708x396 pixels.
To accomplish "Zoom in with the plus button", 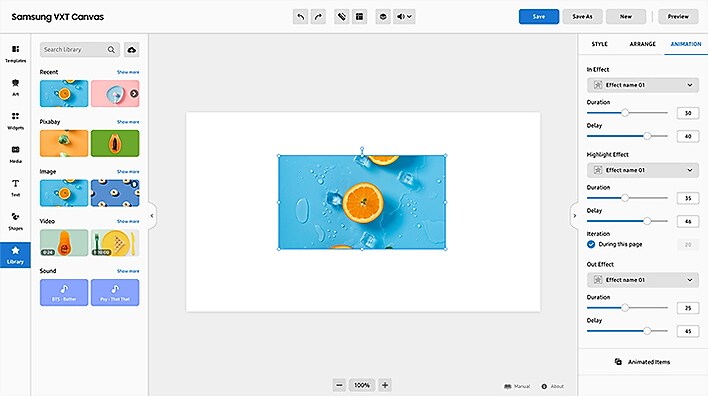I will click(385, 385).
